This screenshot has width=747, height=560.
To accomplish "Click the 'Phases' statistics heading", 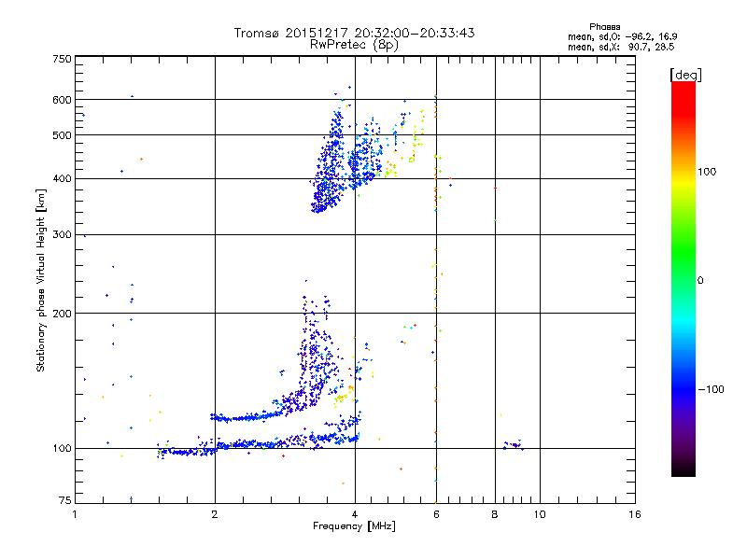I will (604, 27).
